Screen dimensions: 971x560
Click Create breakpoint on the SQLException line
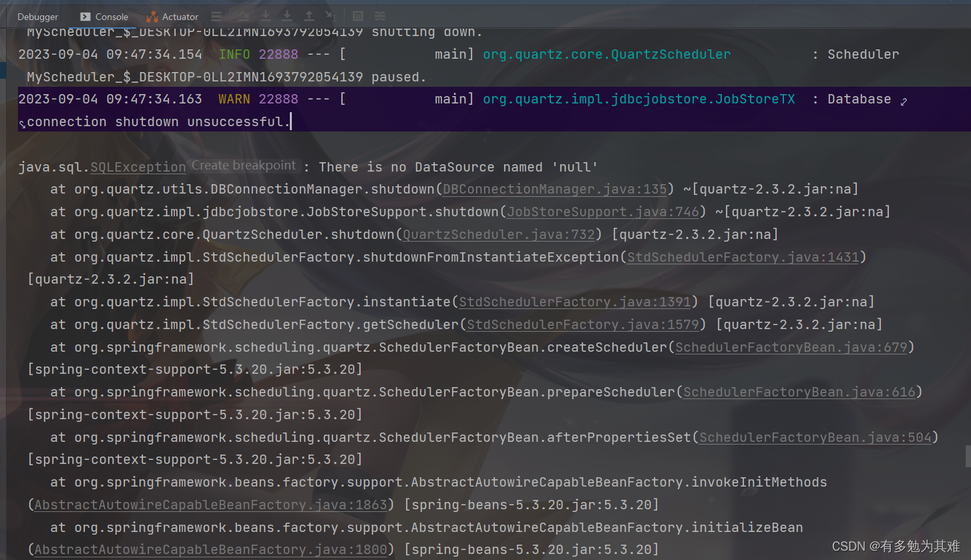pyautogui.click(x=243, y=166)
